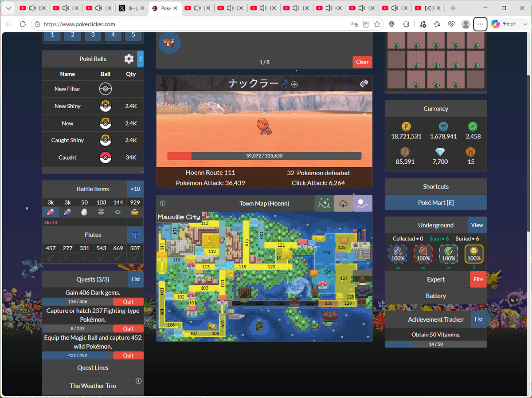
Task: Select the green bomb underground tool
Action: [448, 254]
